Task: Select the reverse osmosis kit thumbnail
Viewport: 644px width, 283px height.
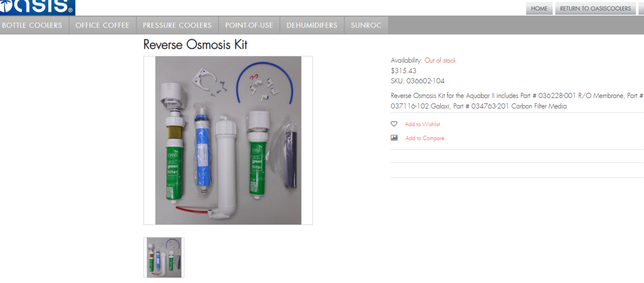Action: click(x=164, y=257)
